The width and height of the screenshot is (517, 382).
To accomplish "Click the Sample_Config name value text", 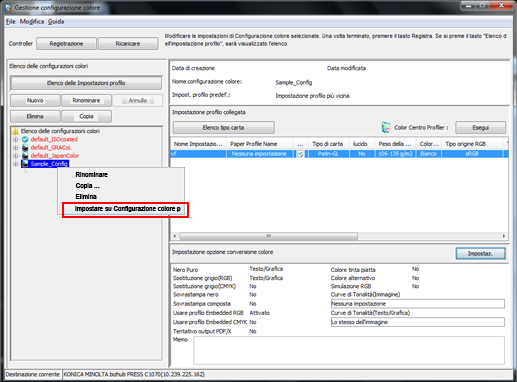I will pyautogui.click(x=294, y=82).
